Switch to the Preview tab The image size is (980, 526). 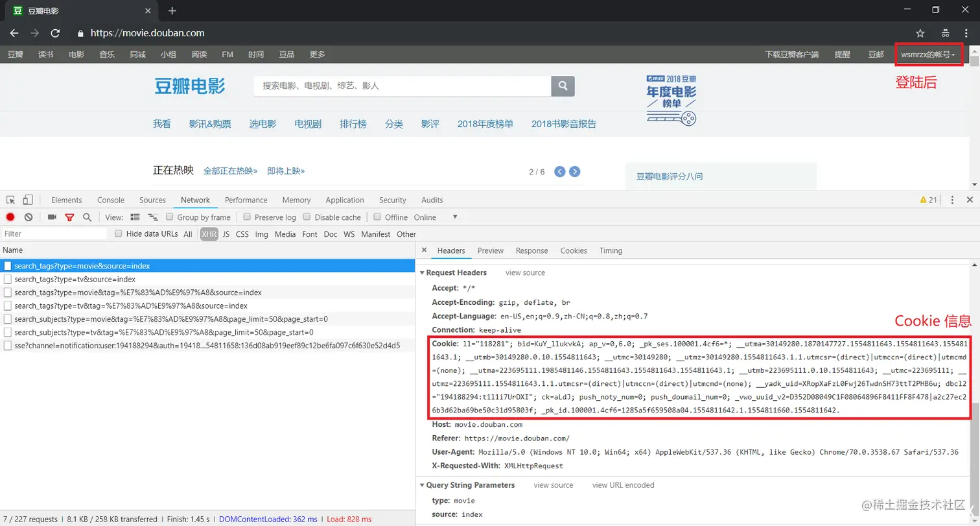click(x=491, y=250)
